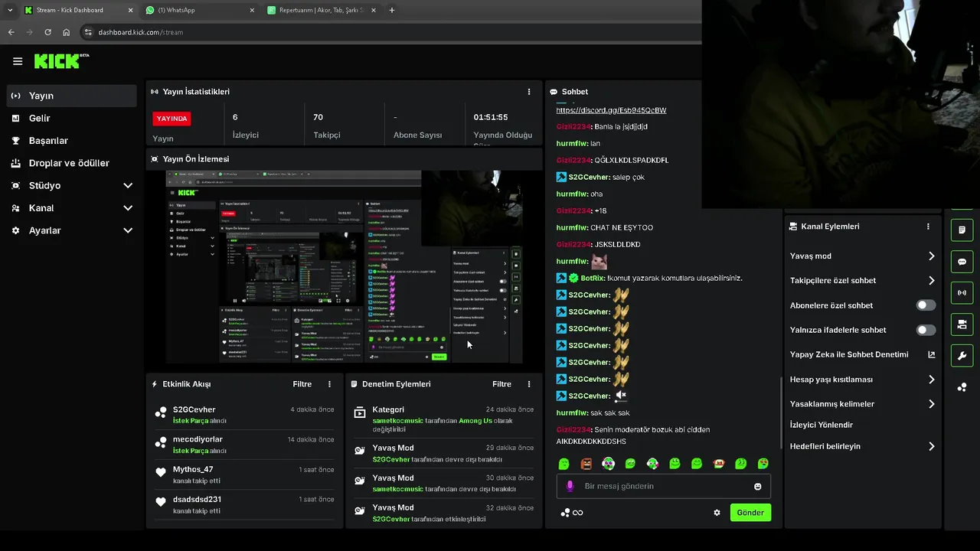The image size is (980, 551).
Task: Click the points dots icon in right sidebar
Action: 962,387
